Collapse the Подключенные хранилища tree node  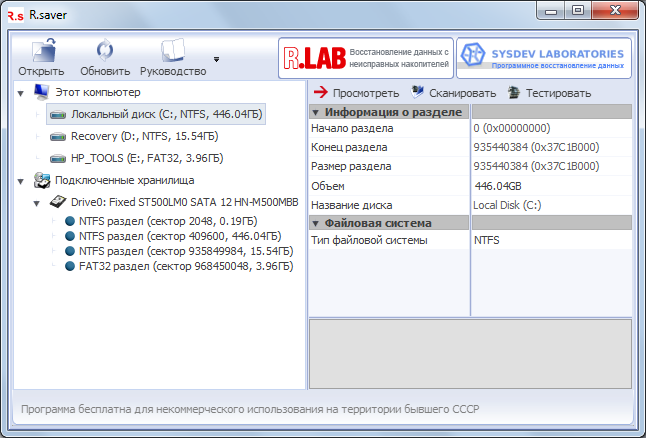[x=21, y=181]
